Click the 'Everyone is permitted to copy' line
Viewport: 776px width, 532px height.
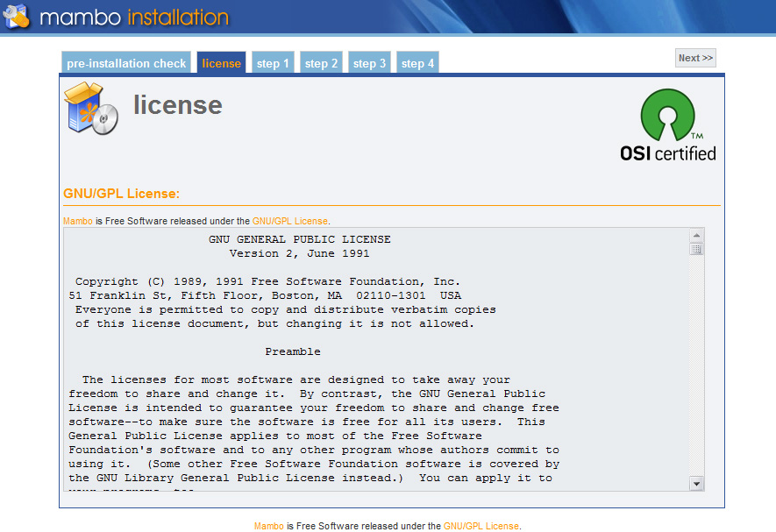click(286, 309)
